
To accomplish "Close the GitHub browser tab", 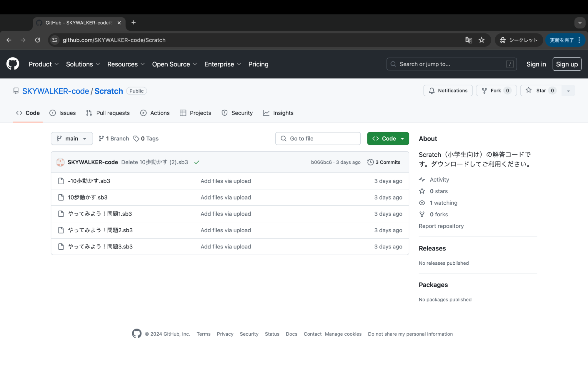I will [x=119, y=23].
